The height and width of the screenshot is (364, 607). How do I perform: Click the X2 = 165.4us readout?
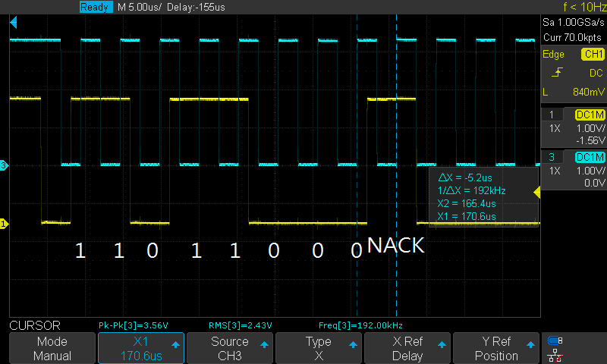click(x=467, y=203)
